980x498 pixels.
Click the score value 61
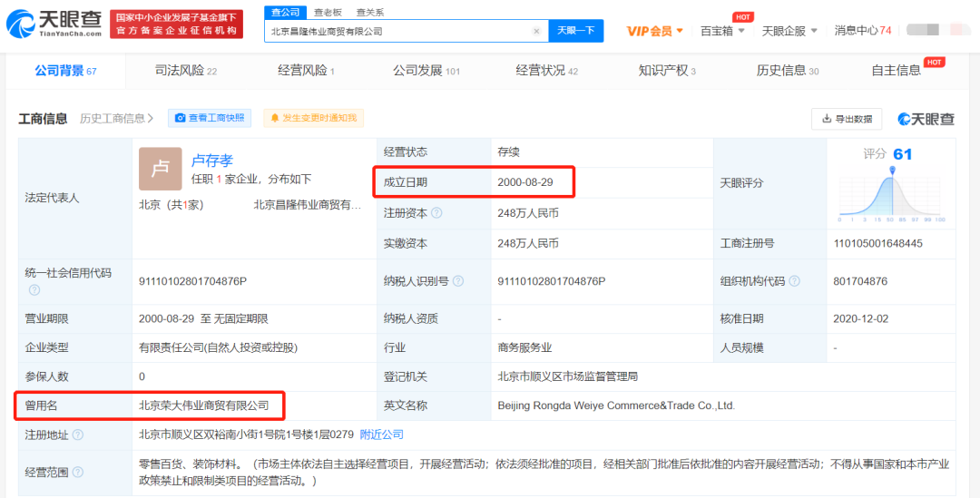tap(903, 153)
